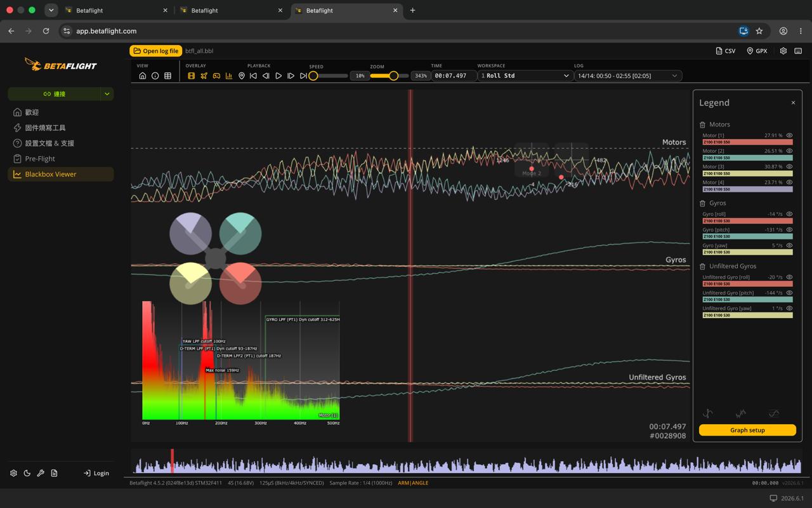Screen dimensions: 812x508
Task: Toggle the sticks overlay gamepad icon
Action: pyautogui.click(x=216, y=76)
